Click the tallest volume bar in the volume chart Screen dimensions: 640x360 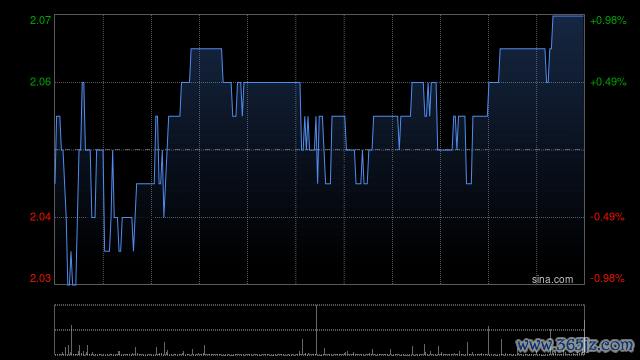(x=316, y=330)
